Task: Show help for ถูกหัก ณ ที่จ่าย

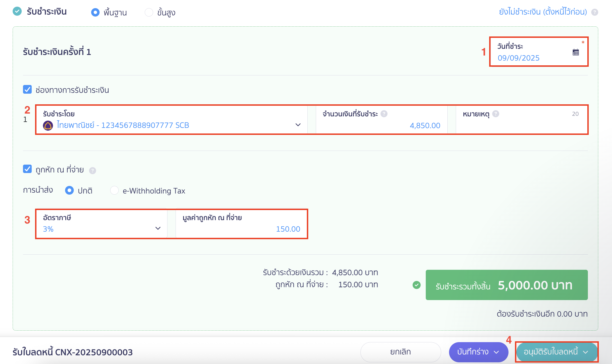Action: pos(93,171)
